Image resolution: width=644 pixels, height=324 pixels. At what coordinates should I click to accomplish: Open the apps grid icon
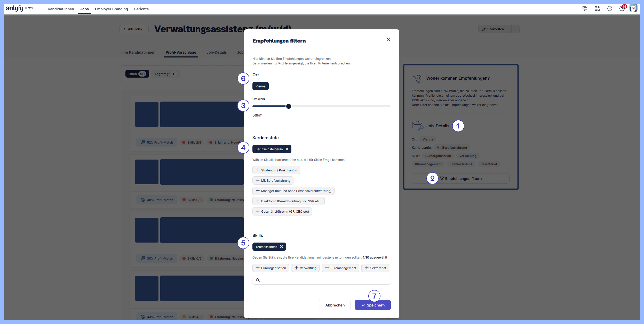click(x=597, y=9)
